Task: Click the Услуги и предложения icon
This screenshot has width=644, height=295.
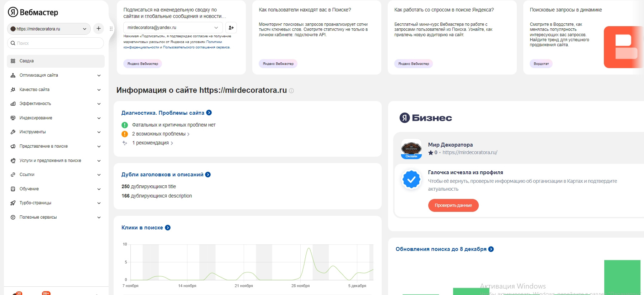Action: (13, 161)
